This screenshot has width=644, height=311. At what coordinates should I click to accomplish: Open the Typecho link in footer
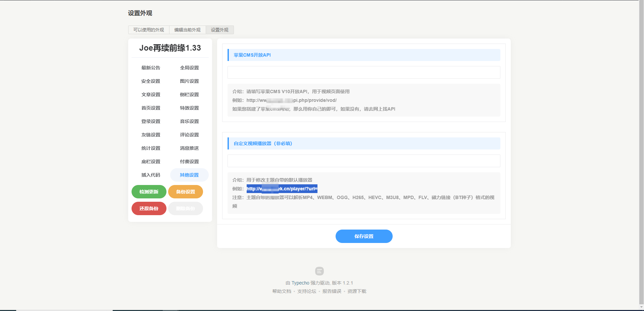300,283
